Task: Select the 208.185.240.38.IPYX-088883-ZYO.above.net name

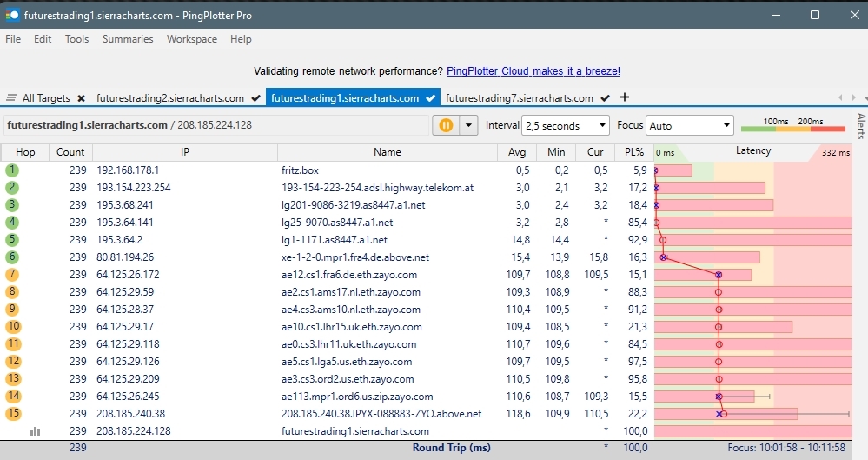Action: [381, 413]
